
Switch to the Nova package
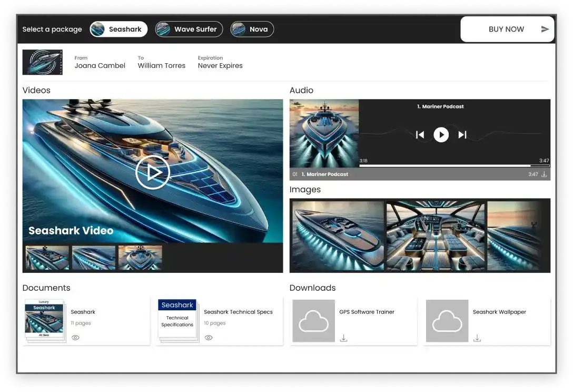[x=252, y=29]
